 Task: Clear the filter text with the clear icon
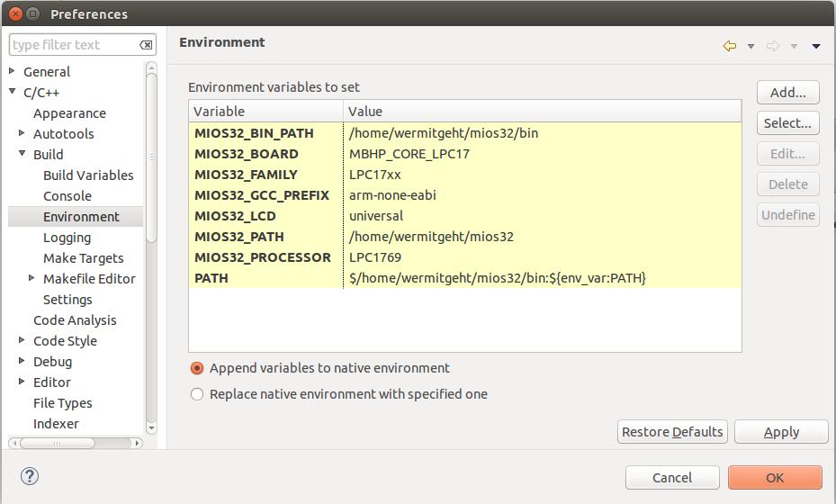(x=146, y=45)
